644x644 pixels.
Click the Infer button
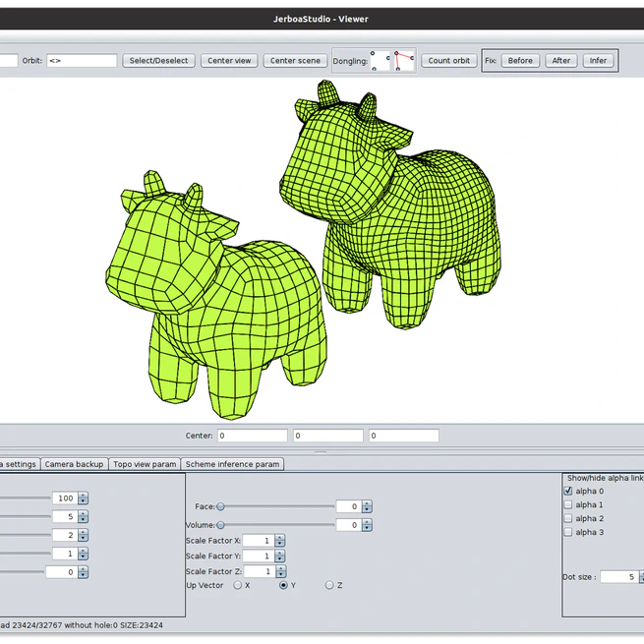tap(598, 60)
